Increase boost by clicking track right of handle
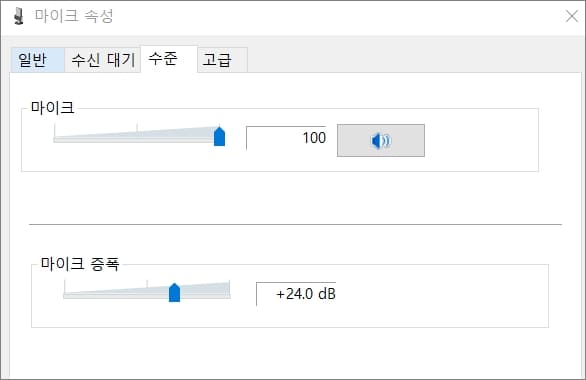The height and width of the screenshot is (380, 586). pyautogui.click(x=205, y=296)
